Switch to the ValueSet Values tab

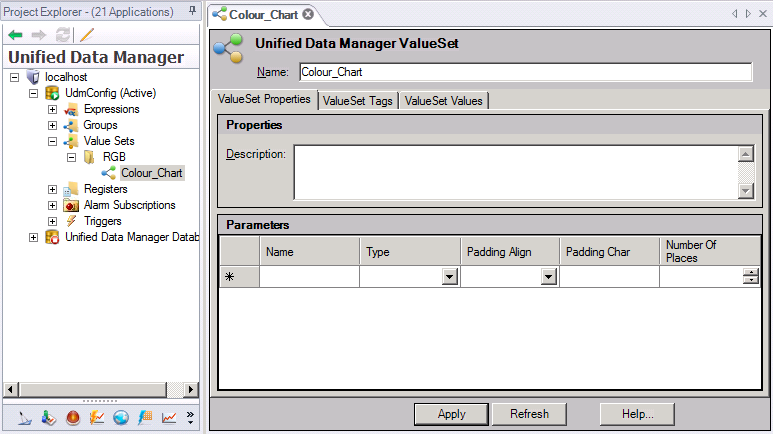[x=443, y=101]
